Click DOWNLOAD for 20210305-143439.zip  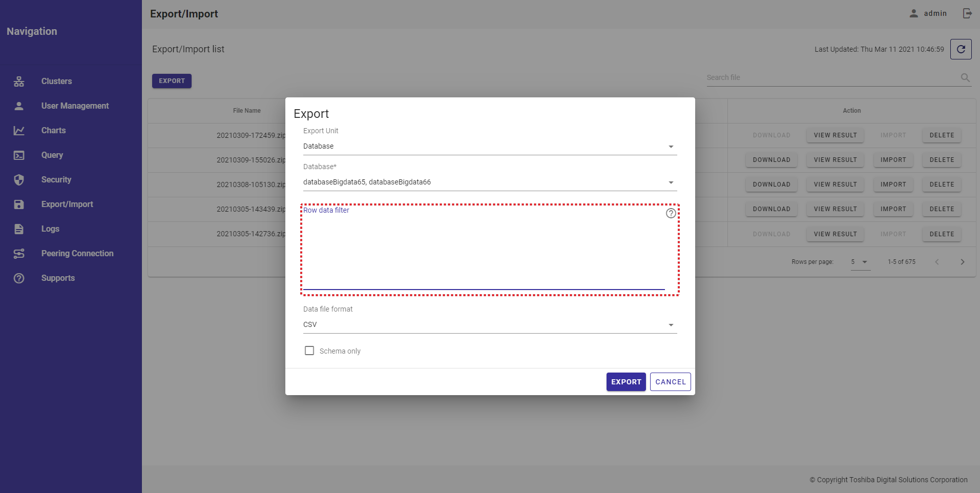coord(772,209)
